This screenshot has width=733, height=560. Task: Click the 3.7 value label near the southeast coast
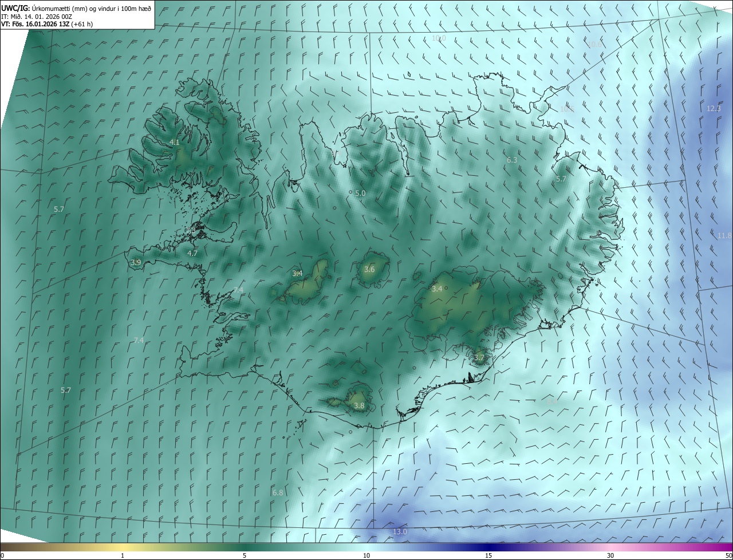(479, 358)
